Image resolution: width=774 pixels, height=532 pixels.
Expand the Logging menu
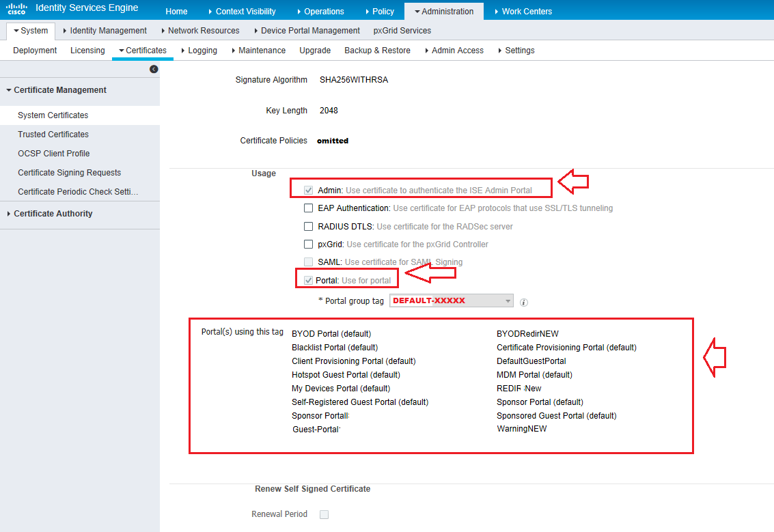pyautogui.click(x=199, y=51)
